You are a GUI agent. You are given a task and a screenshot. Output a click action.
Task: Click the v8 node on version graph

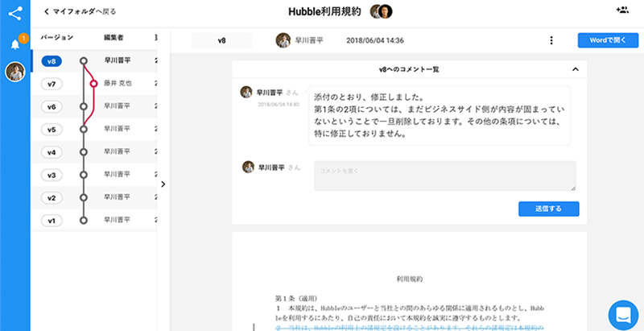[84, 61]
